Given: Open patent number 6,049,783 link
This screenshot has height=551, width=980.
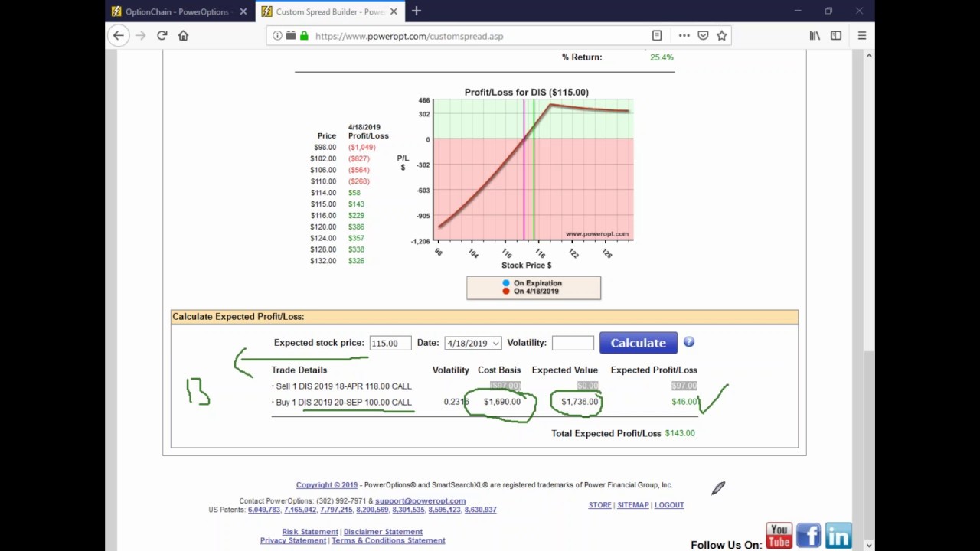Looking at the screenshot, I should (x=264, y=510).
